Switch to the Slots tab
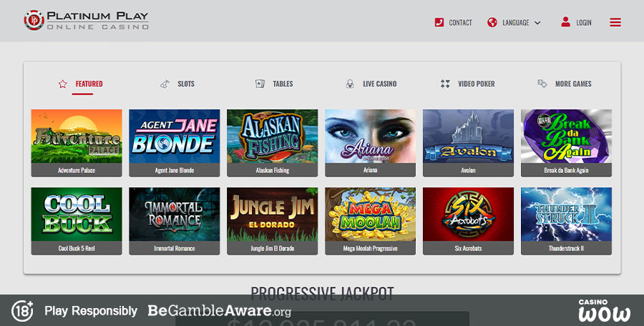This screenshot has width=644, height=326. coord(186,84)
